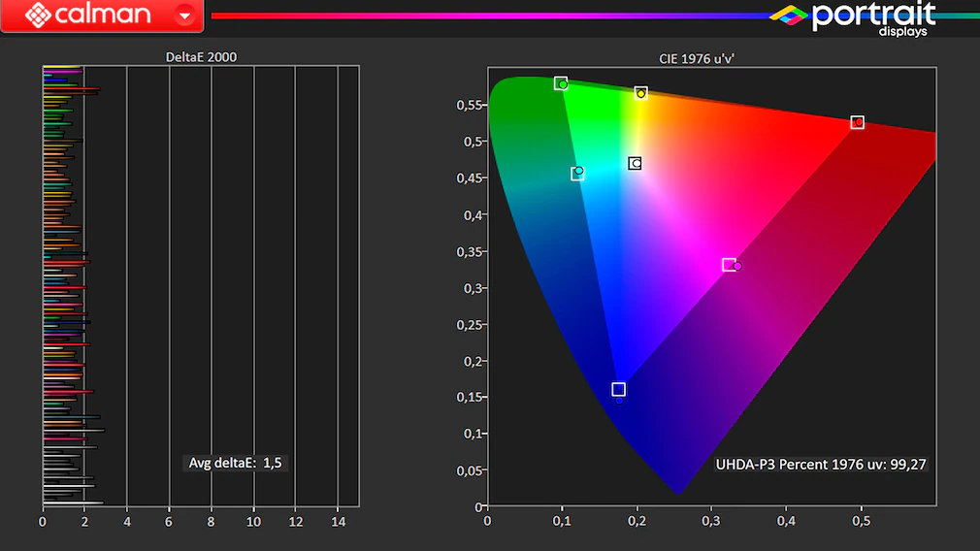The height and width of the screenshot is (551, 980).
Task: Click the bottom white bar in DeltaE chart
Action: click(73, 502)
